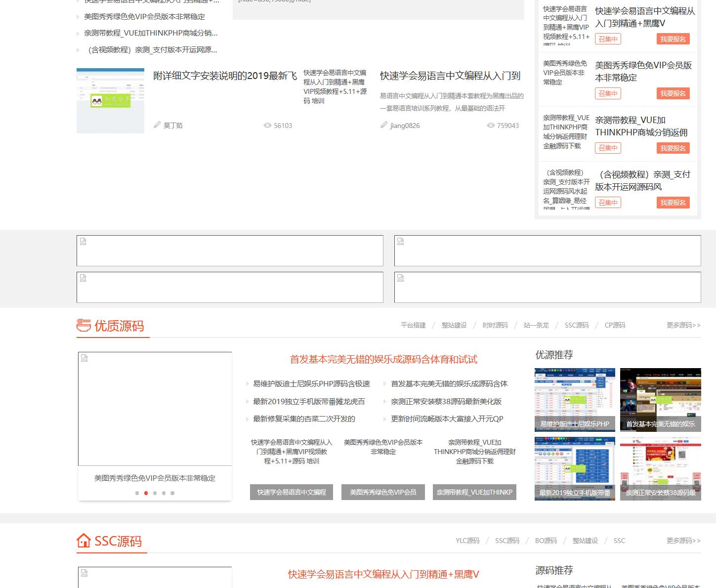This screenshot has height=588, width=716.
Task: Click the SSC源码 section house icon
Action: tap(84, 541)
